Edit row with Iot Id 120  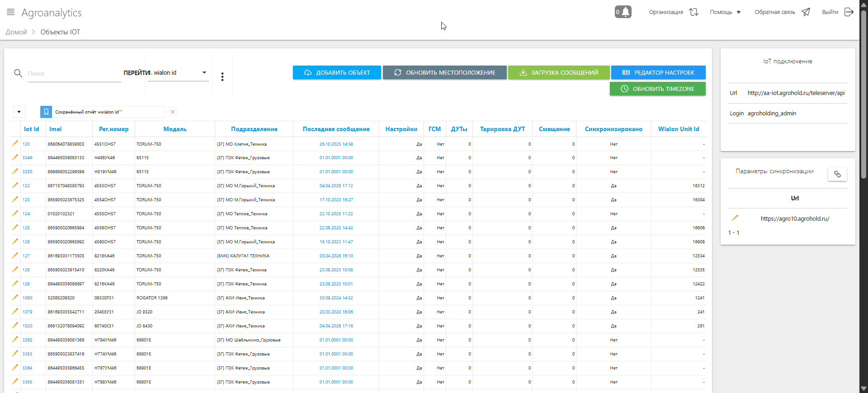tap(15, 144)
